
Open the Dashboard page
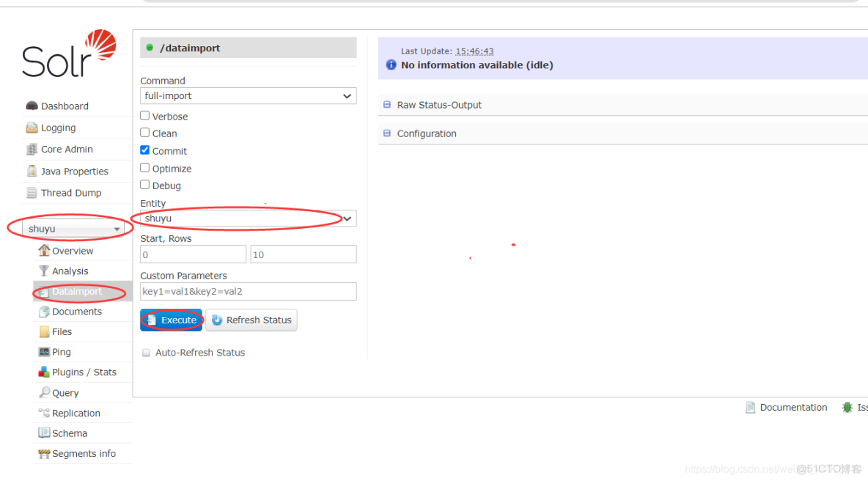(65, 106)
